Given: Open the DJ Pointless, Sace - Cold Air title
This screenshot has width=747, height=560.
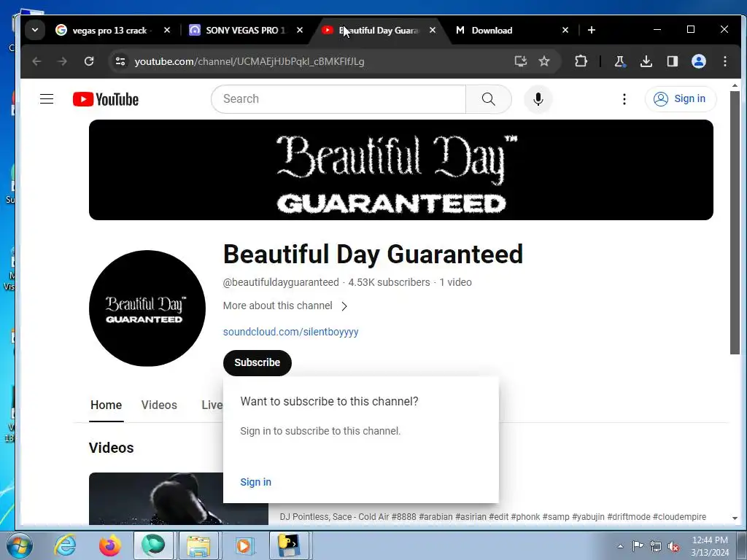Looking at the screenshot, I should (493, 517).
